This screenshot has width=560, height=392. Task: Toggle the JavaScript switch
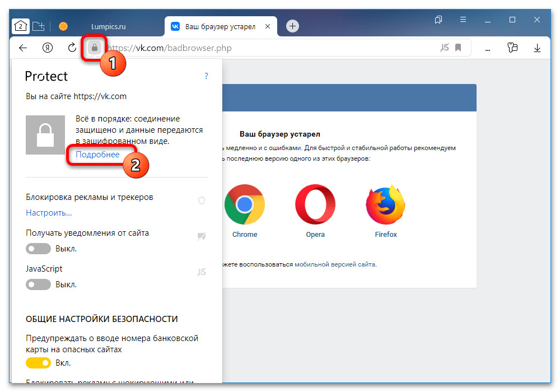tap(38, 284)
